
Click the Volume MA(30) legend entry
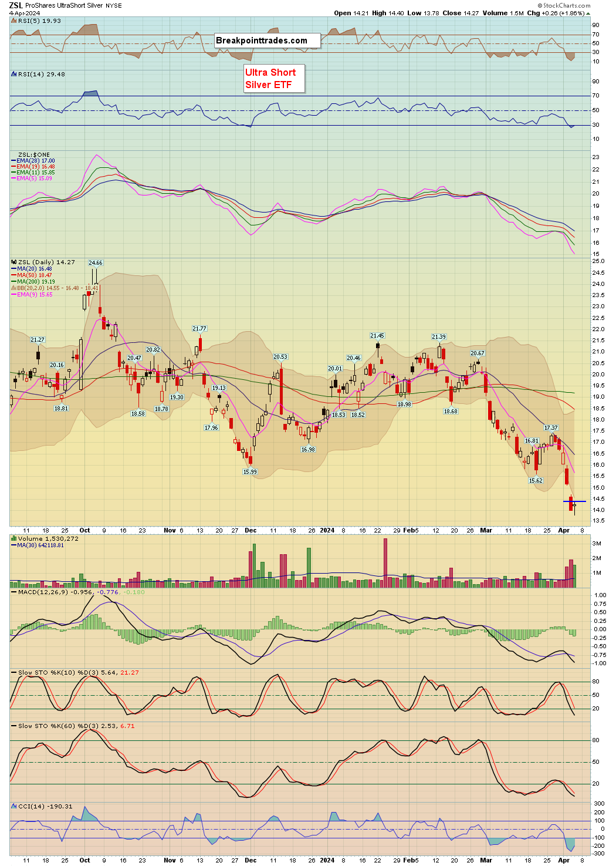click(x=40, y=545)
